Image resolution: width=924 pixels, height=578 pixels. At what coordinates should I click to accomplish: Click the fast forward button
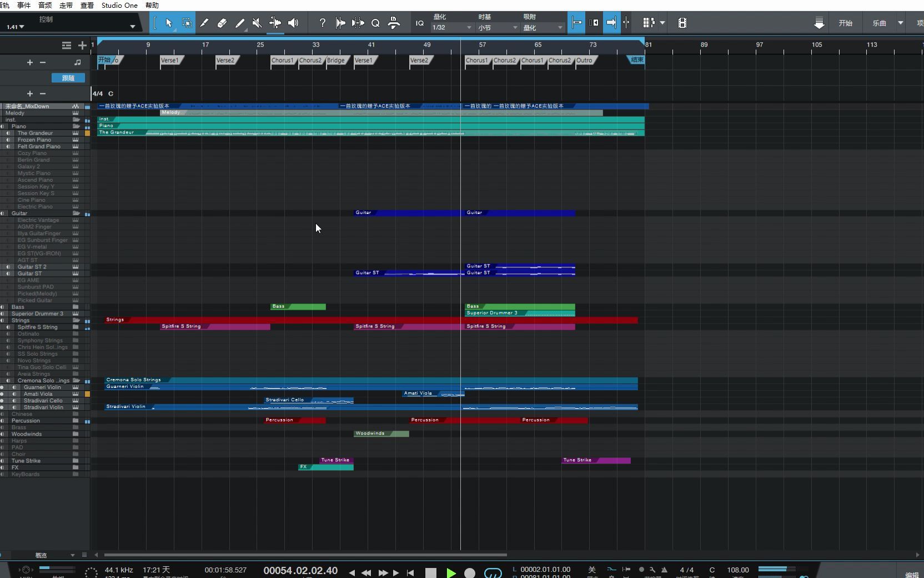383,572
